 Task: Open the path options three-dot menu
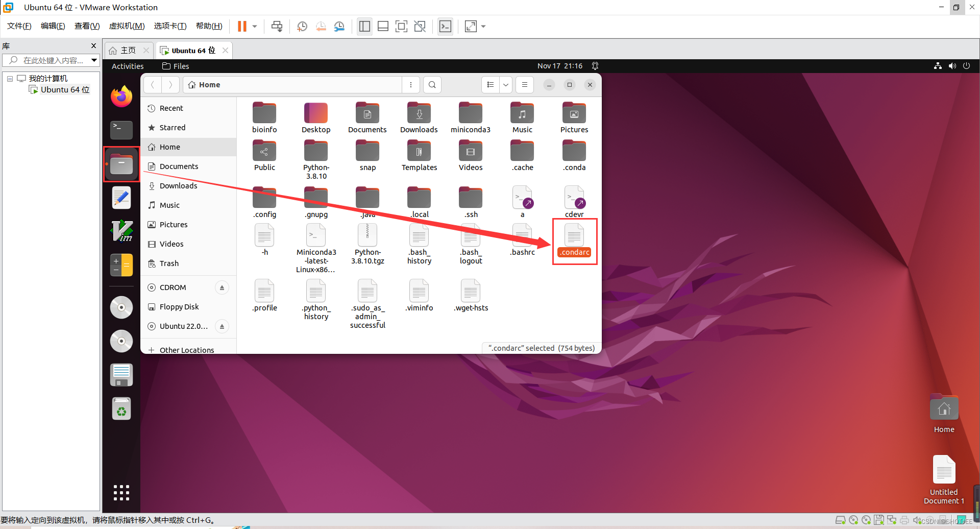pos(411,85)
